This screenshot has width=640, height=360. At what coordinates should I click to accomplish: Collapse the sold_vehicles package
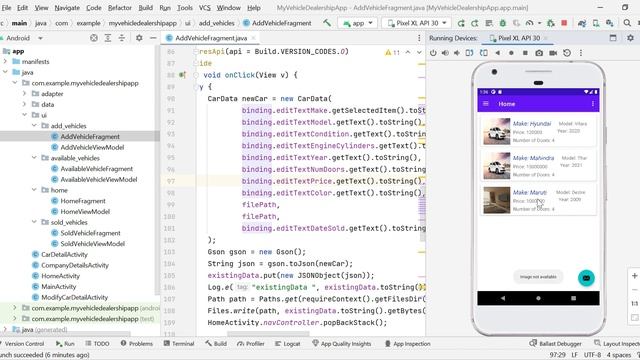pos(34,222)
